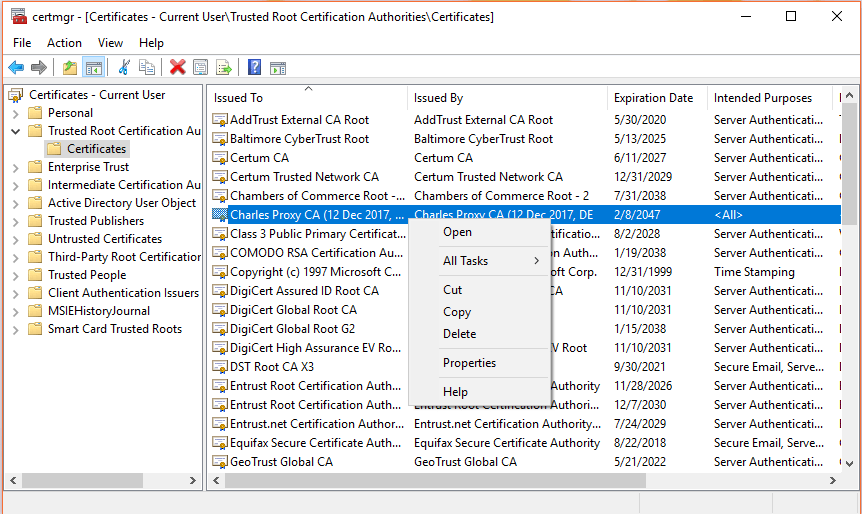Choose Cut from the context menu
862x514 pixels.
[x=480, y=290]
